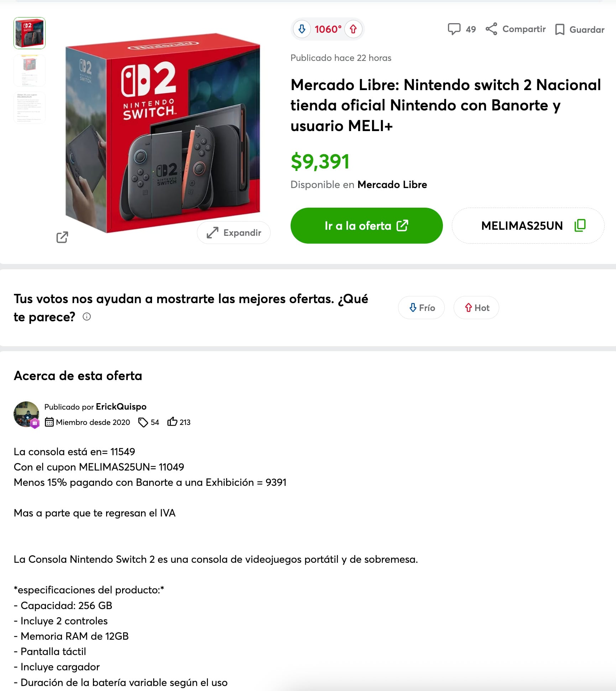Vote Frío on this offer
616x691 pixels.
(421, 308)
